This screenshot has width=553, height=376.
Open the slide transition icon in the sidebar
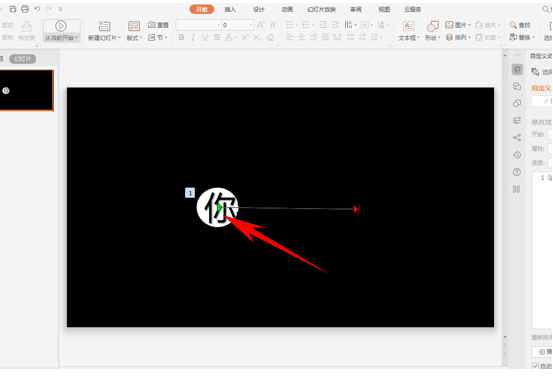pos(517,86)
